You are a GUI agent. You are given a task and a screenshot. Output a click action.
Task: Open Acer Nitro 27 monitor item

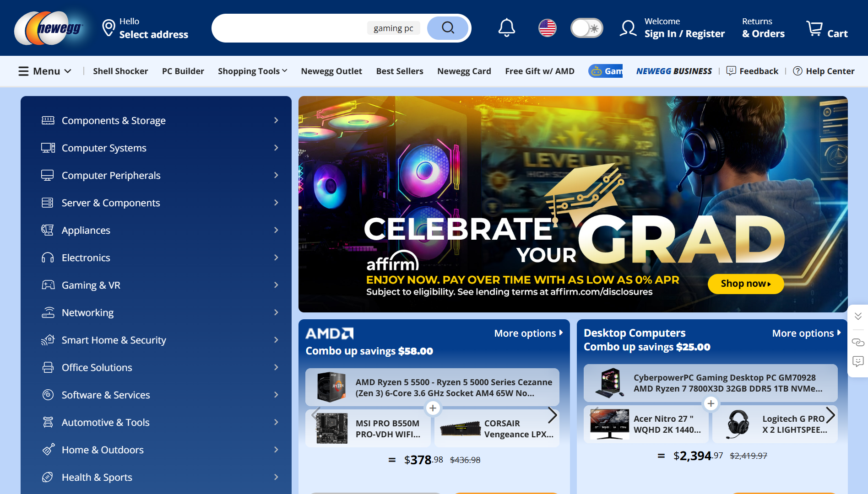(x=646, y=424)
